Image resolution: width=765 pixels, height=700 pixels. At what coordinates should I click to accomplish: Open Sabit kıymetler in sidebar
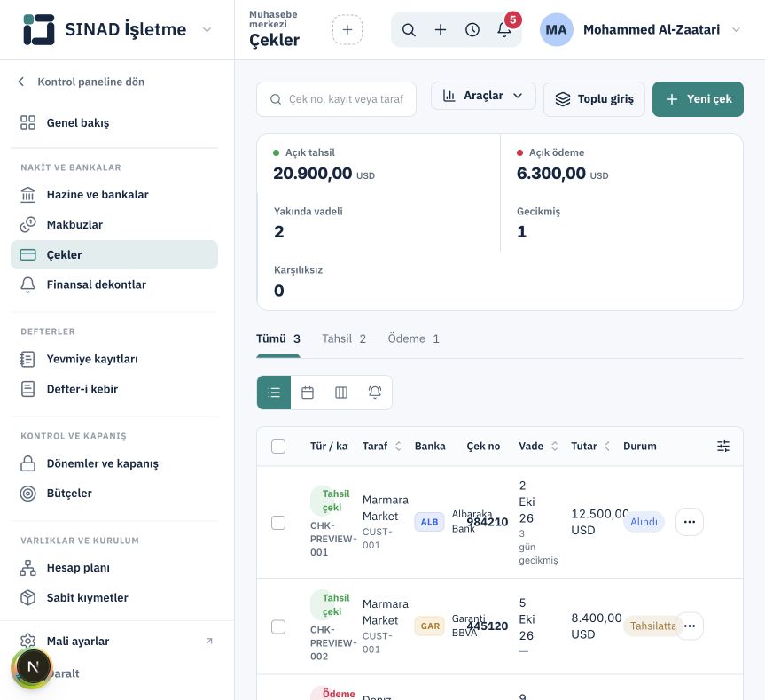(x=114, y=597)
